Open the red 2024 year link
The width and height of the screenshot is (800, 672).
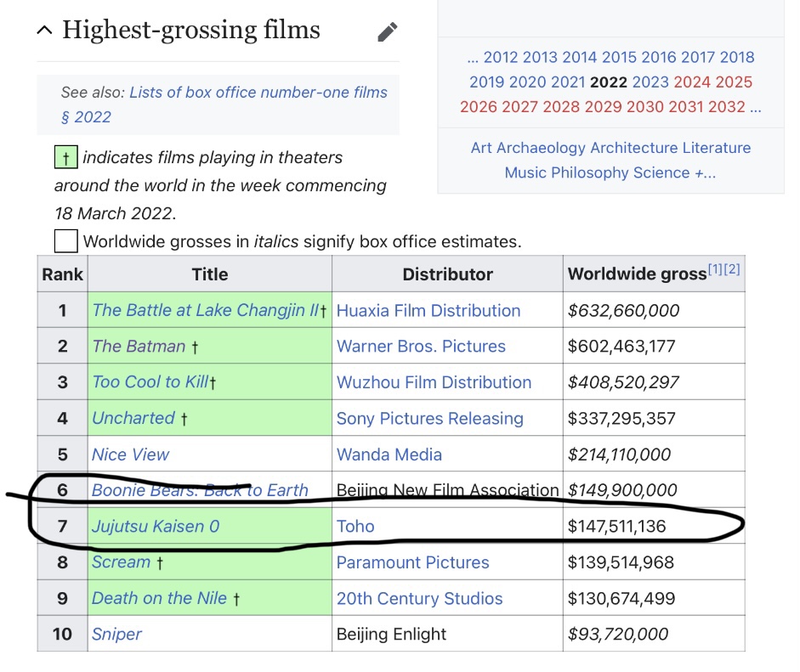tap(692, 82)
